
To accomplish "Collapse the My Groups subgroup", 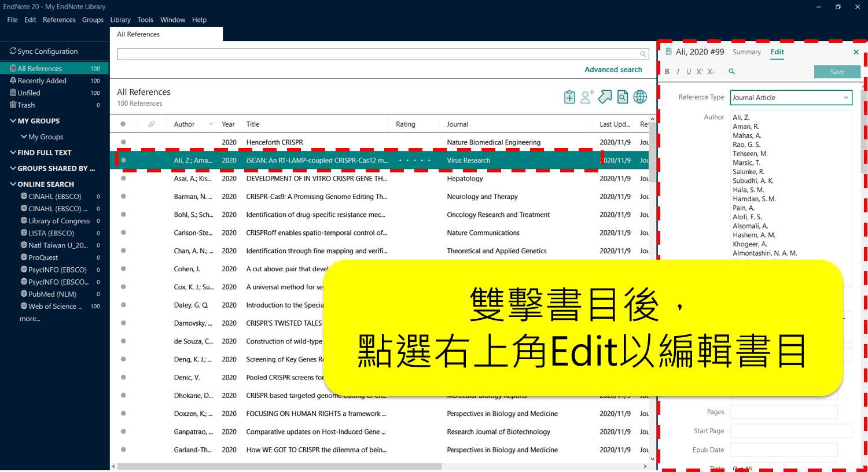I will 24,137.
